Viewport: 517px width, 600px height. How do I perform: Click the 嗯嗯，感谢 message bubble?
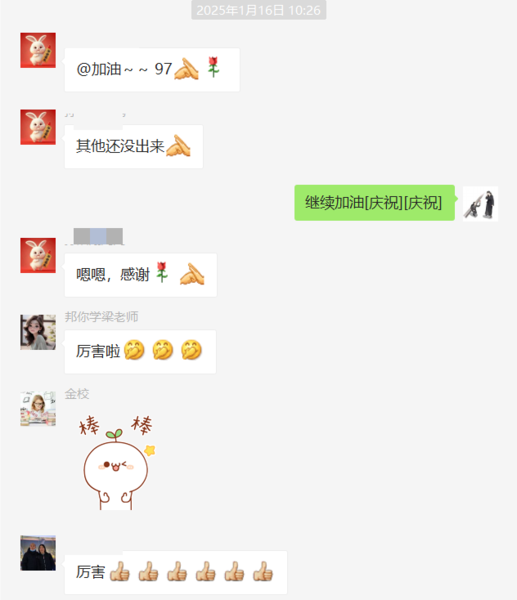(x=140, y=275)
